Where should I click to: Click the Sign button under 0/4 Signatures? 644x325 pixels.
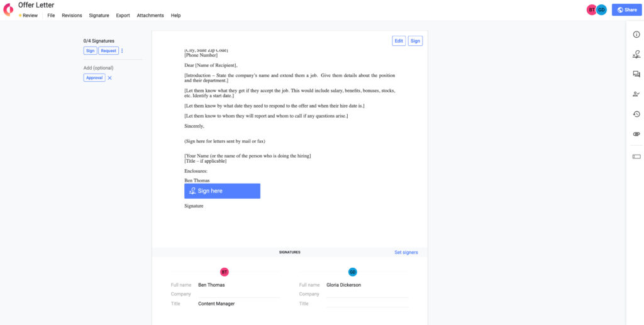91,51
